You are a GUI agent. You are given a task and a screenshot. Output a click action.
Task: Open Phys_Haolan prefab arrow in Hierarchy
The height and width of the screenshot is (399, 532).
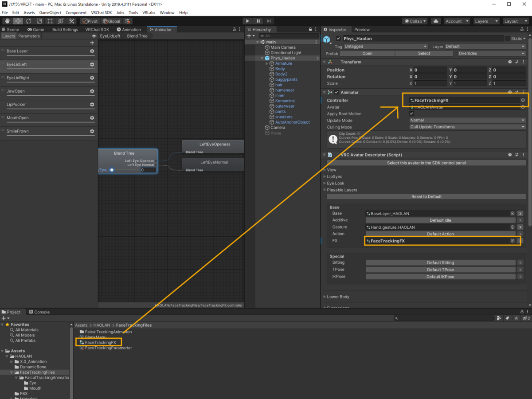317,58
